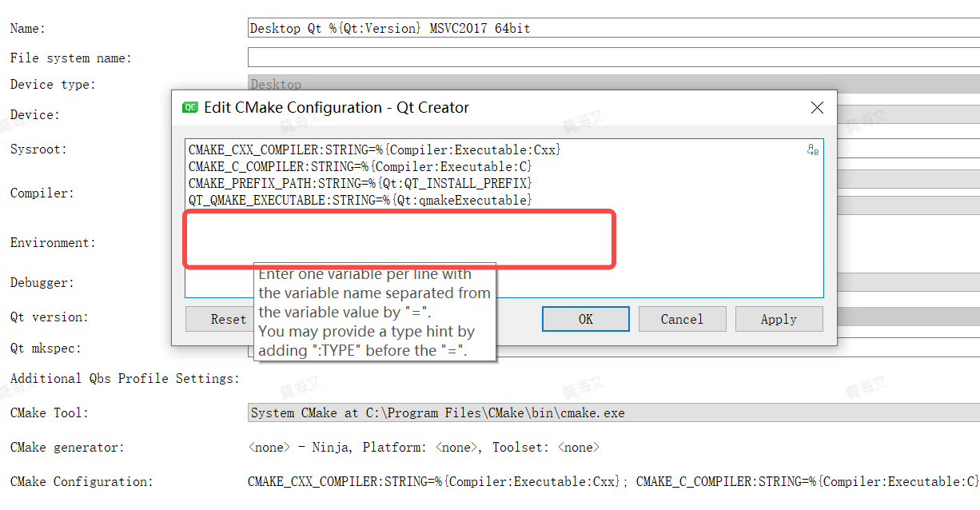Focus the Name input field
The height and width of the screenshot is (510, 980).
(612, 28)
